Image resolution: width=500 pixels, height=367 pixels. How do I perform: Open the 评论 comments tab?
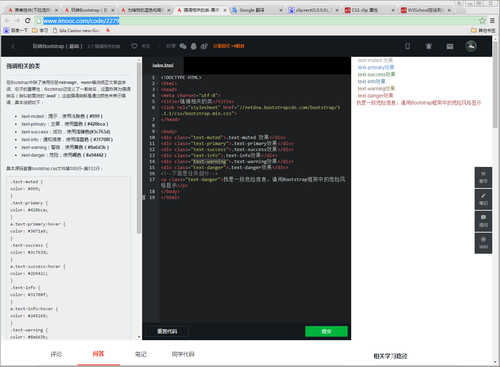(56, 354)
